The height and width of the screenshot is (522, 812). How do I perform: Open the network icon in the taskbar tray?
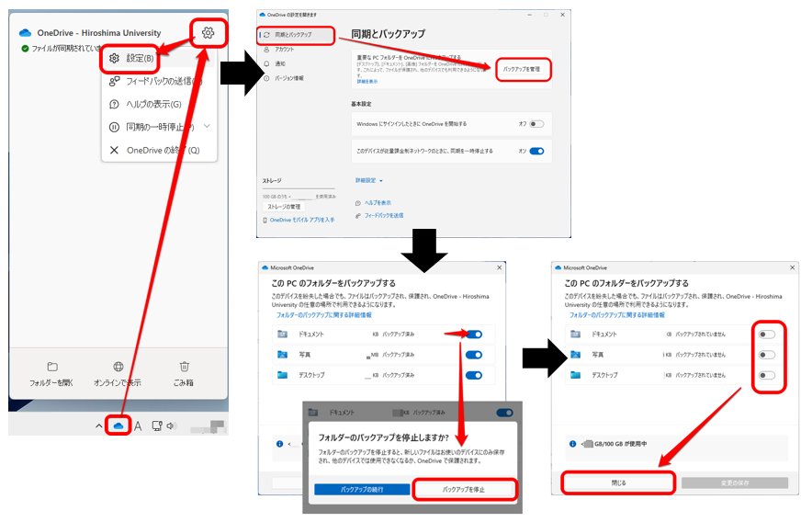[156, 426]
